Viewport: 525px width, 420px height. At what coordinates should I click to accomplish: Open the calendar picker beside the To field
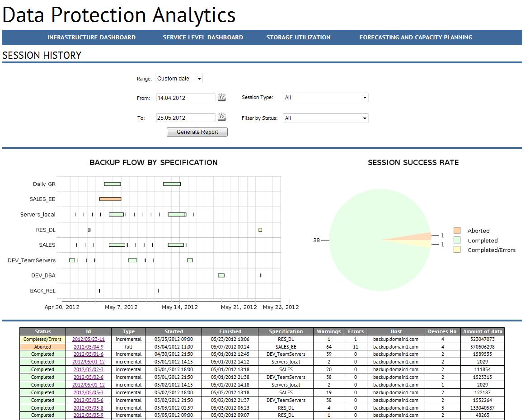click(222, 116)
